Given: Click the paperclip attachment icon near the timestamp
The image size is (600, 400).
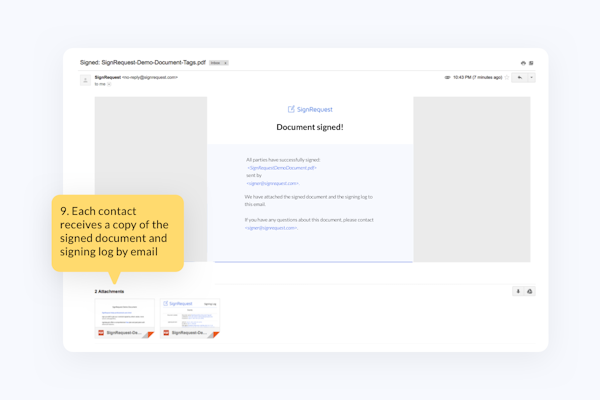Looking at the screenshot, I should click(x=447, y=77).
